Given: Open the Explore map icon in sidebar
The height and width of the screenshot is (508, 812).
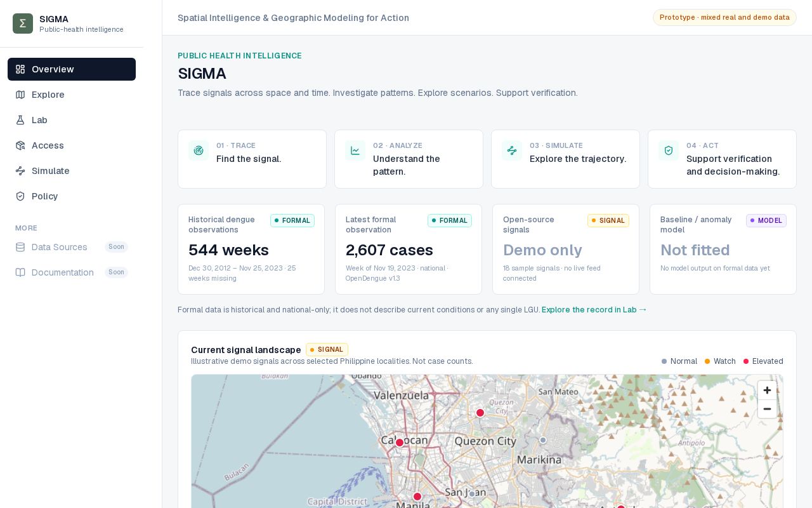Looking at the screenshot, I should 20,95.
